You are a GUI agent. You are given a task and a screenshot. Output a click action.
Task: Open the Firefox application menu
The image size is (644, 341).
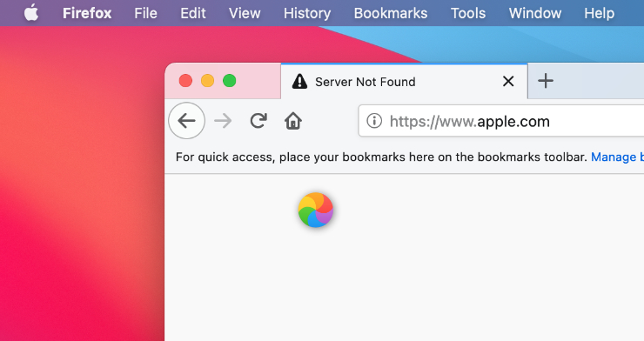(87, 13)
